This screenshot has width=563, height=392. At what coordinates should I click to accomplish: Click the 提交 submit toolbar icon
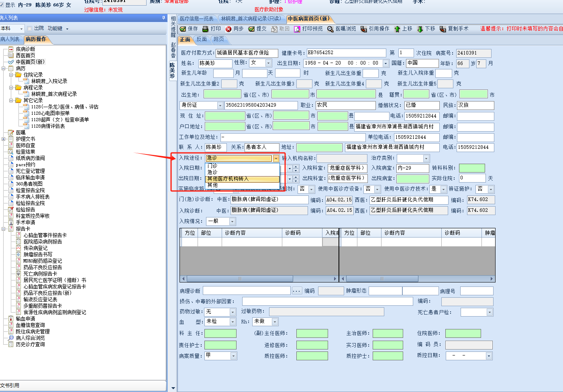(251, 29)
